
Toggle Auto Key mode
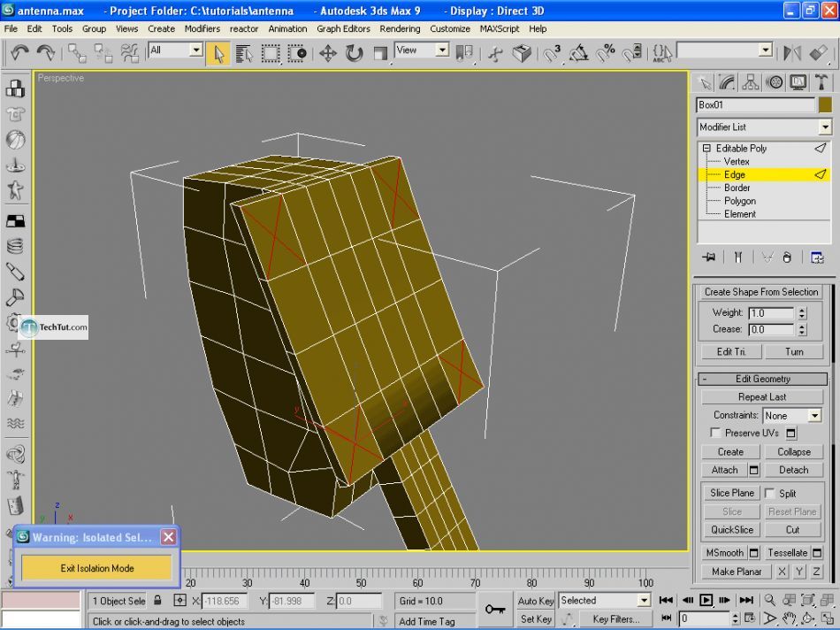pos(535,601)
